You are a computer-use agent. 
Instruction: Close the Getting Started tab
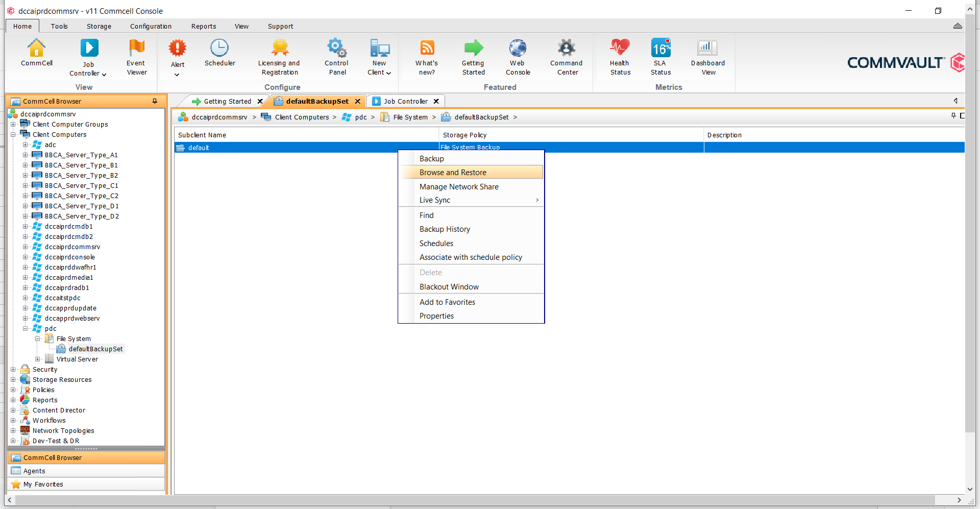(260, 101)
